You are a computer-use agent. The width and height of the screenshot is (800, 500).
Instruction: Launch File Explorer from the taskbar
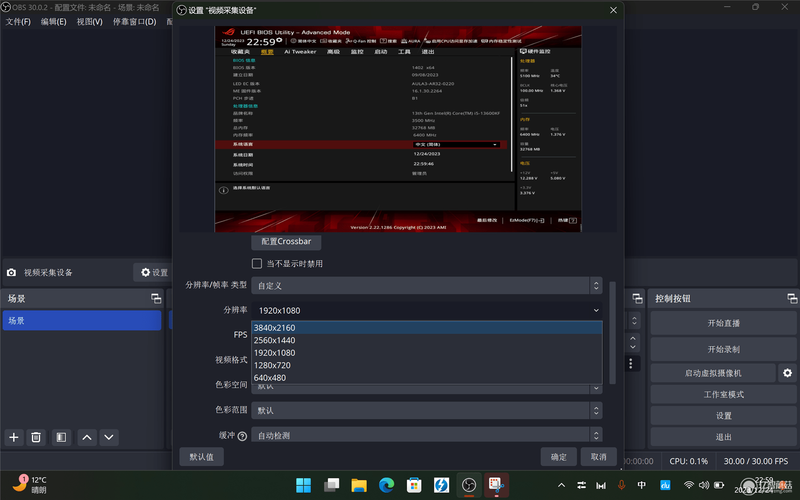[x=359, y=485]
